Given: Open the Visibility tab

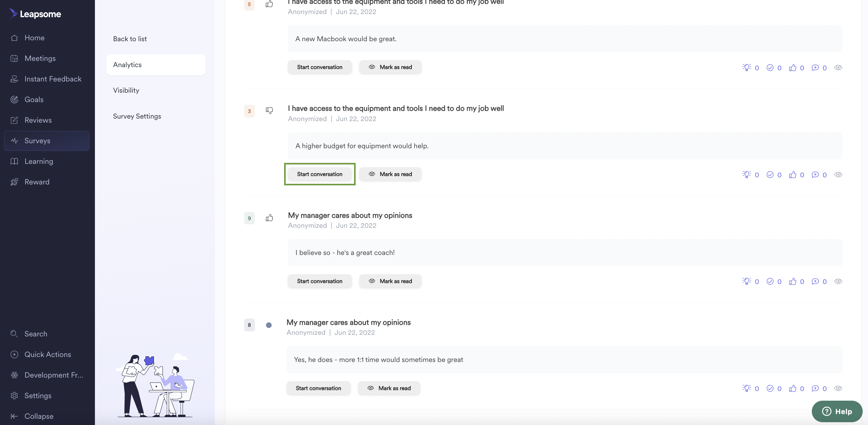Looking at the screenshot, I should (x=126, y=90).
